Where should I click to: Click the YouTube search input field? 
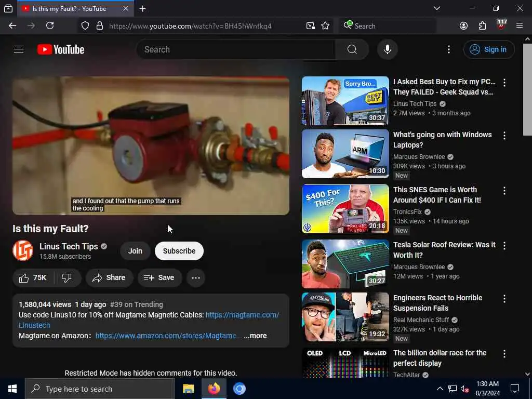tap(236, 49)
